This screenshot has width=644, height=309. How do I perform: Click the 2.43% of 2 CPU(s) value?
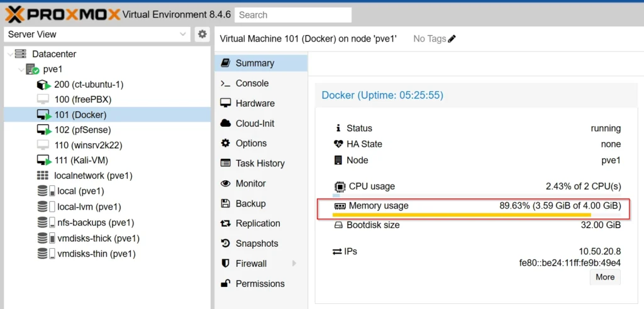coord(583,187)
